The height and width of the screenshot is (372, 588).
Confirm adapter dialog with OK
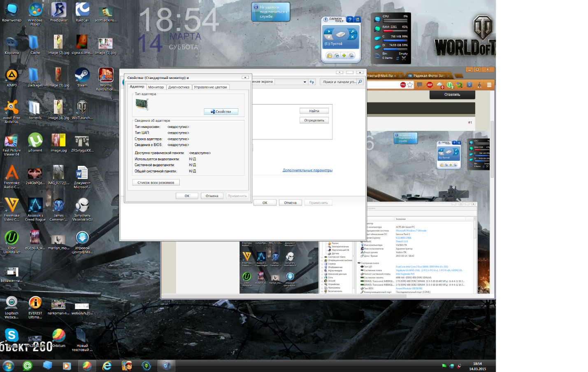click(x=187, y=196)
